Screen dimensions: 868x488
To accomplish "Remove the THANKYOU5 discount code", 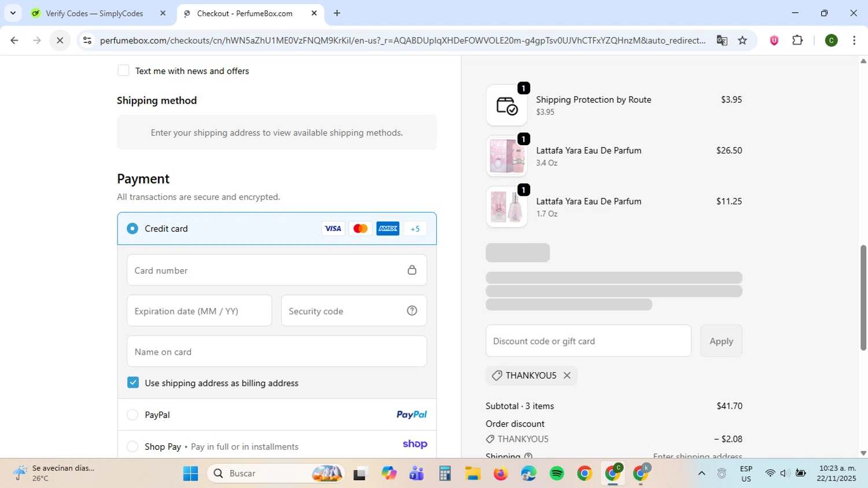I will click(x=567, y=376).
